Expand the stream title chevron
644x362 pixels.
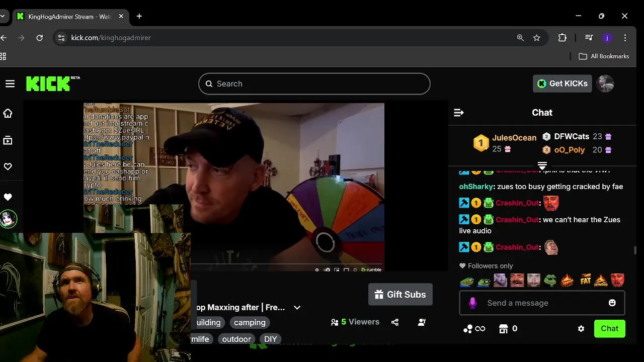point(297,308)
